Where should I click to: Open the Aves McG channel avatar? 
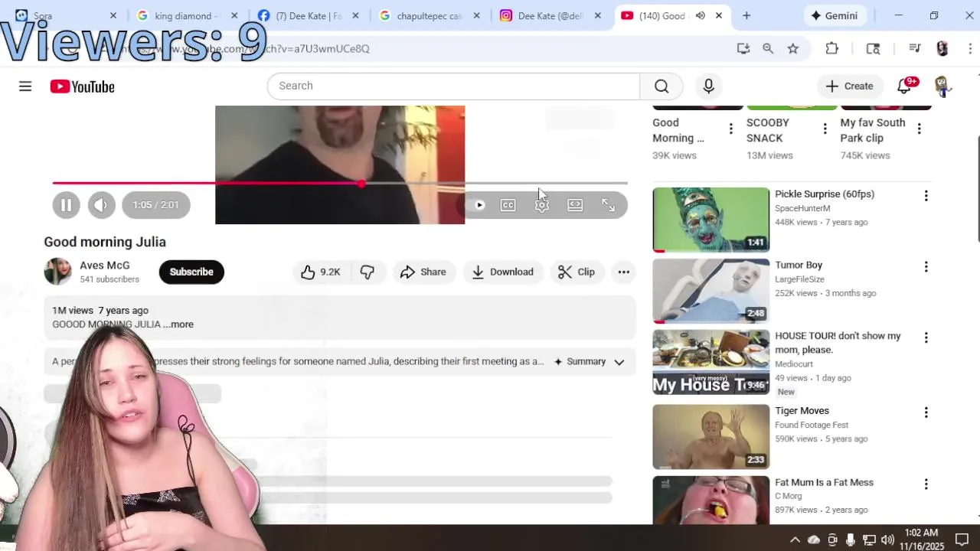click(57, 272)
